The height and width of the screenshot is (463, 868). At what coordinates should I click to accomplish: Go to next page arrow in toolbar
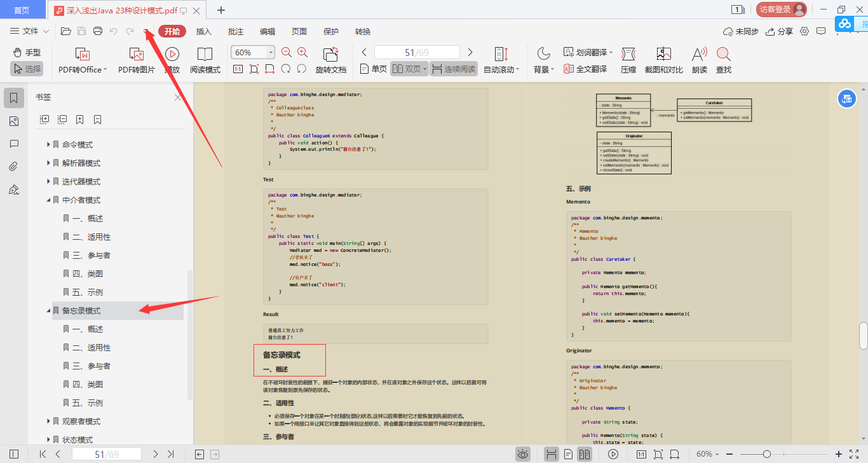point(470,52)
